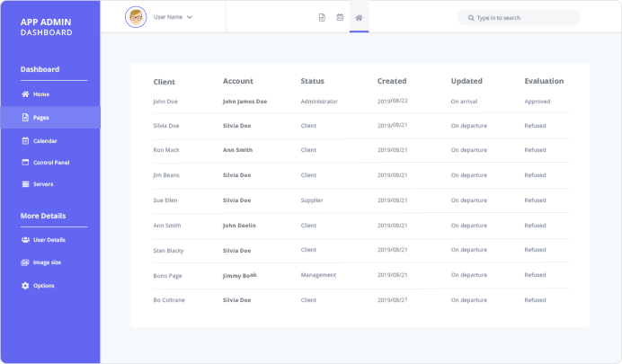Click the Servers icon in the sidebar
The image size is (622, 364).
(25, 184)
